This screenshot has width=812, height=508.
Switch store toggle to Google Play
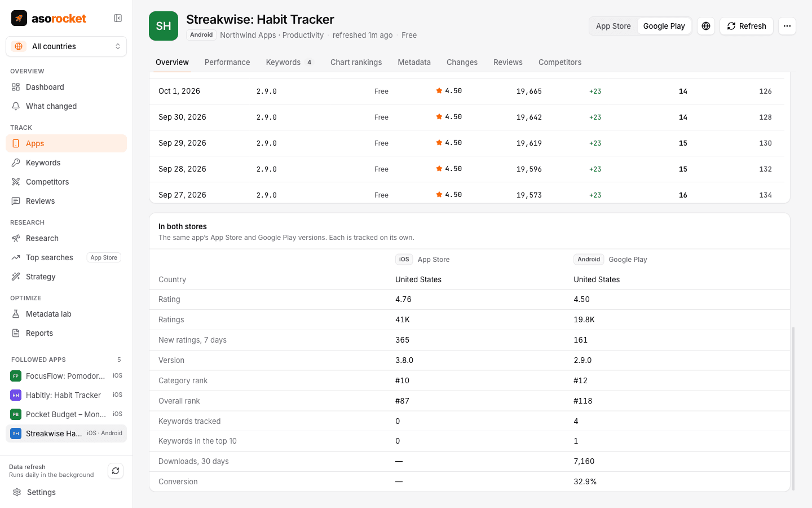[664, 26]
